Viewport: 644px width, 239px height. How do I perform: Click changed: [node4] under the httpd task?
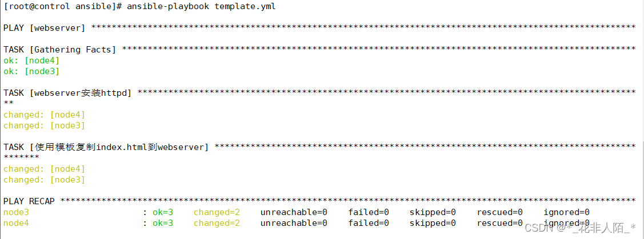[44, 115]
